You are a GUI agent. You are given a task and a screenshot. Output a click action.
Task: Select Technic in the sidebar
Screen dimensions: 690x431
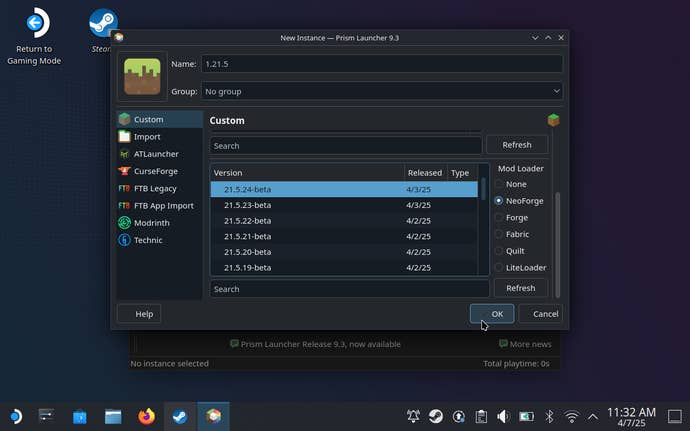160,240
